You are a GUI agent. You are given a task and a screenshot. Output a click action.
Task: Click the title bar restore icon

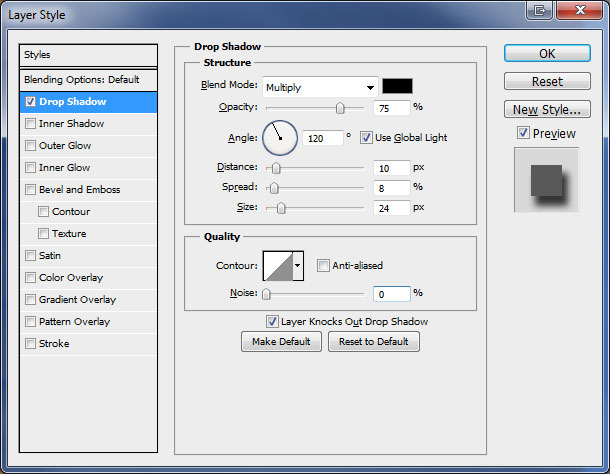point(540,10)
